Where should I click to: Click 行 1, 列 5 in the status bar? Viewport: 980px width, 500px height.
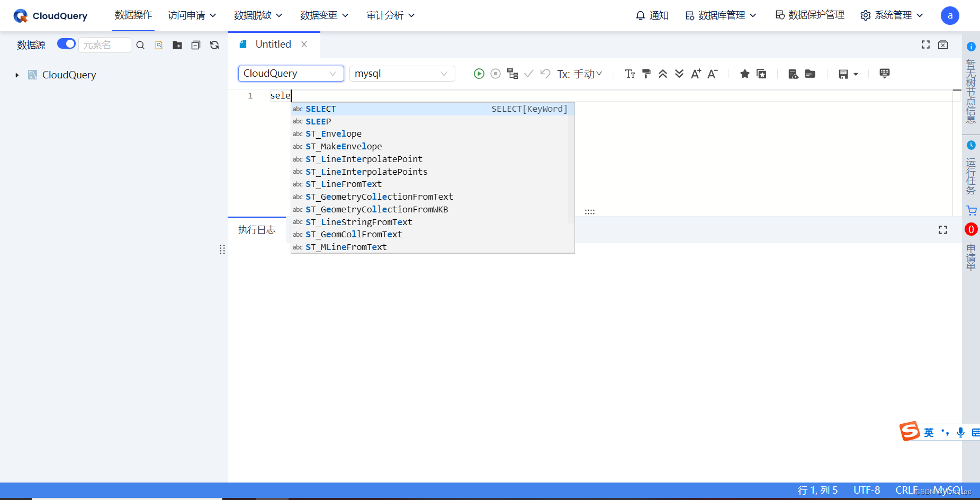click(x=818, y=490)
